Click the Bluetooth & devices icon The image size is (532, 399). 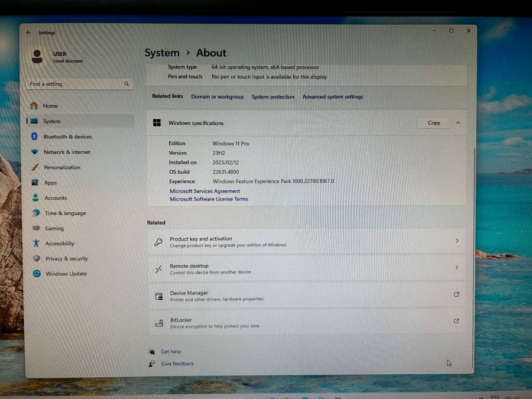[x=34, y=137]
